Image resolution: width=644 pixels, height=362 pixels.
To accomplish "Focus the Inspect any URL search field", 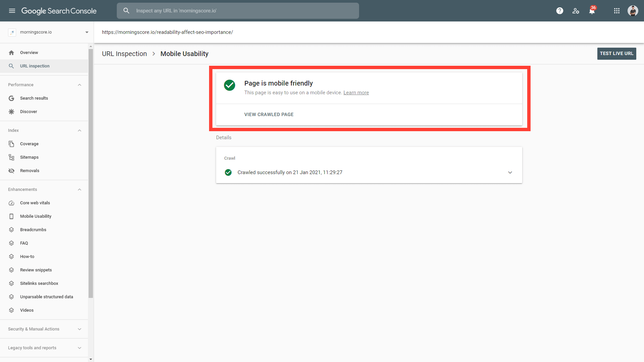I will pyautogui.click(x=238, y=11).
